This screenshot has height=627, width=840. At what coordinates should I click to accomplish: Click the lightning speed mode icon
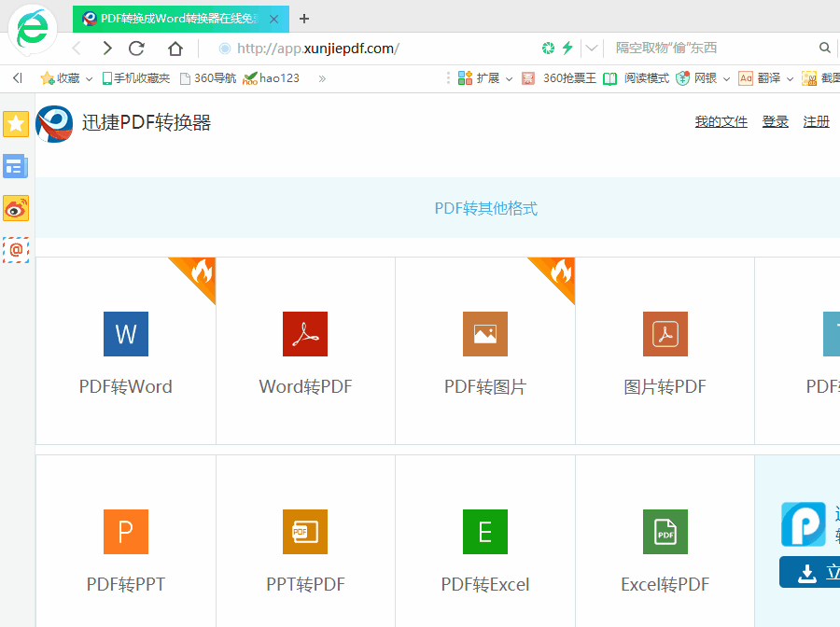(x=567, y=48)
